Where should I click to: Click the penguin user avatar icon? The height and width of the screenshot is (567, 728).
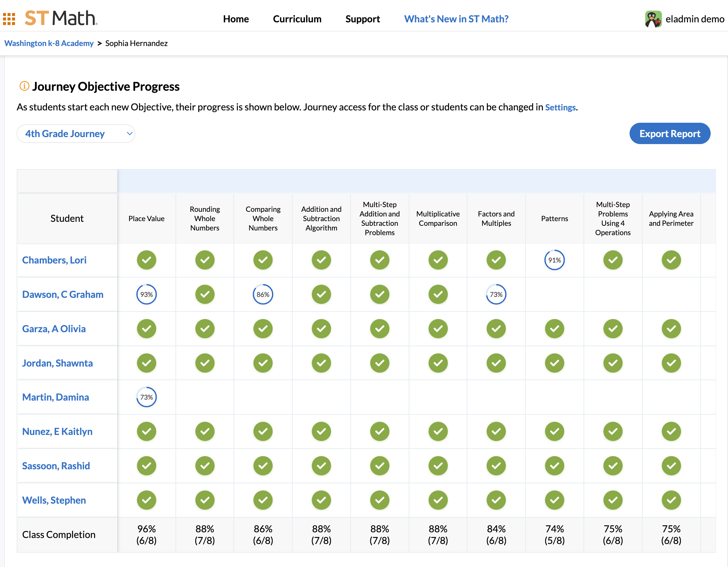tap(653, 19)
